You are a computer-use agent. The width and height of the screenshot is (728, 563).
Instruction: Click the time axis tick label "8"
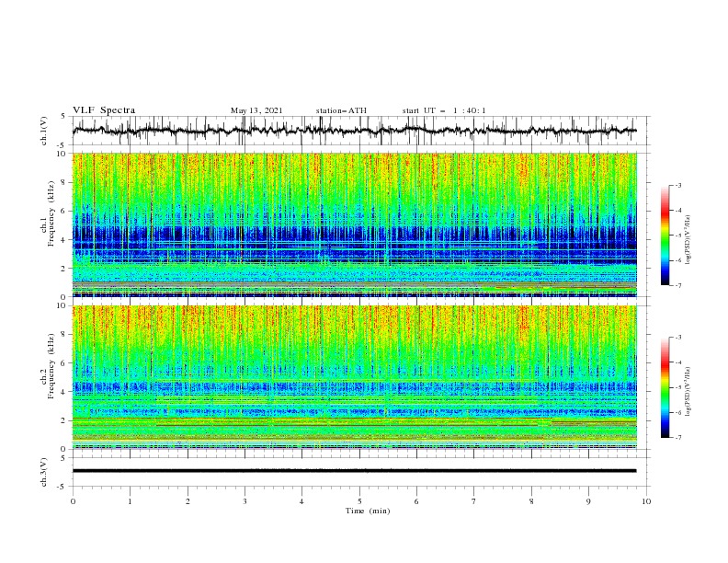(531, 501)
